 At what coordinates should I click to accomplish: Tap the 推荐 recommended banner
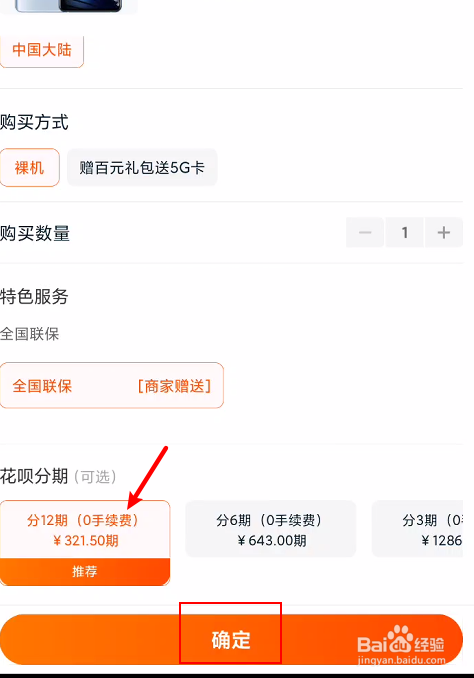click(85, 572)
